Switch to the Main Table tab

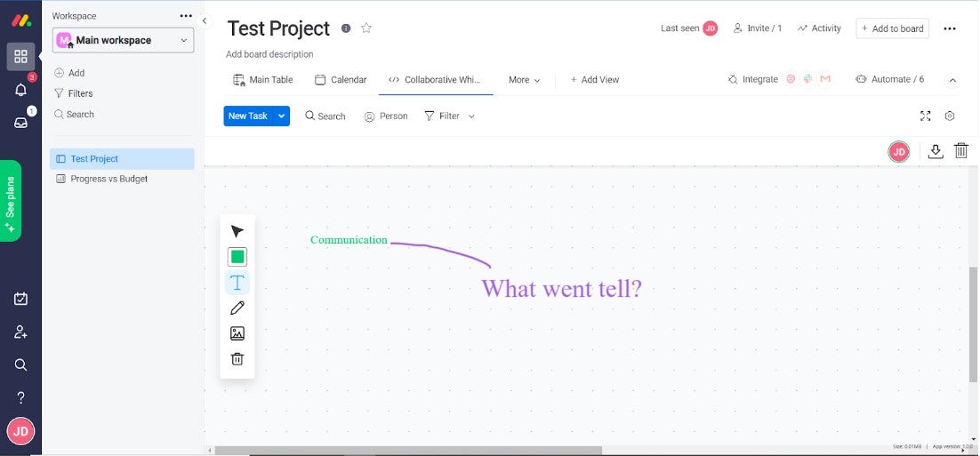[x=263, y=80]
